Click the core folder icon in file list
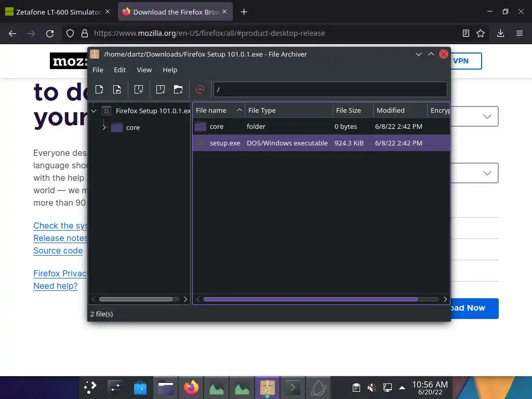This screenshot has width=532, height=399. 200,127
